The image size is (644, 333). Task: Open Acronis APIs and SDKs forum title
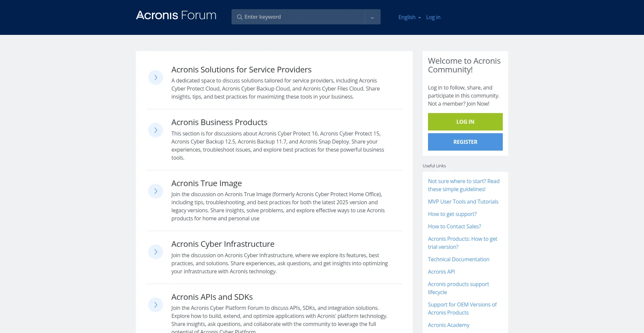[x=212, y=297]
